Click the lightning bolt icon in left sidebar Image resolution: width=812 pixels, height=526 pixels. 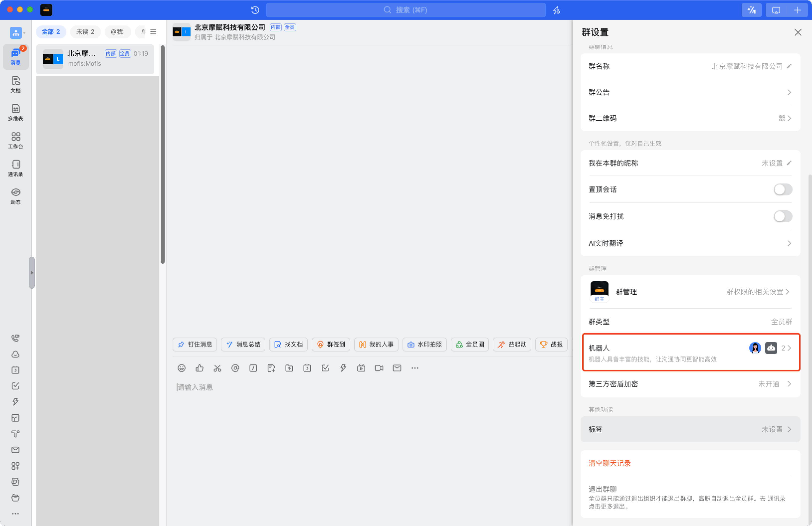pos(16,402)
